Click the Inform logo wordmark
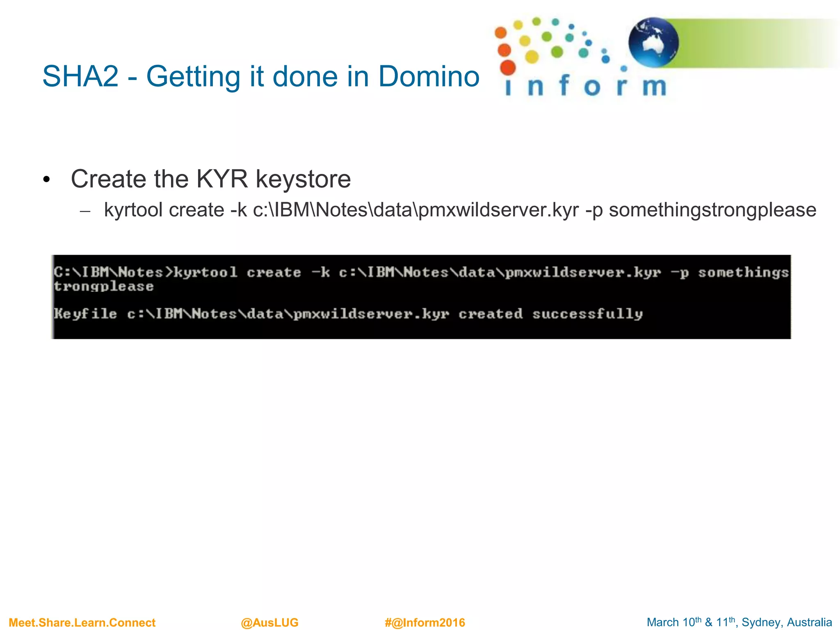This screenshot has width=840, height=630. click(x=586, y=86)
